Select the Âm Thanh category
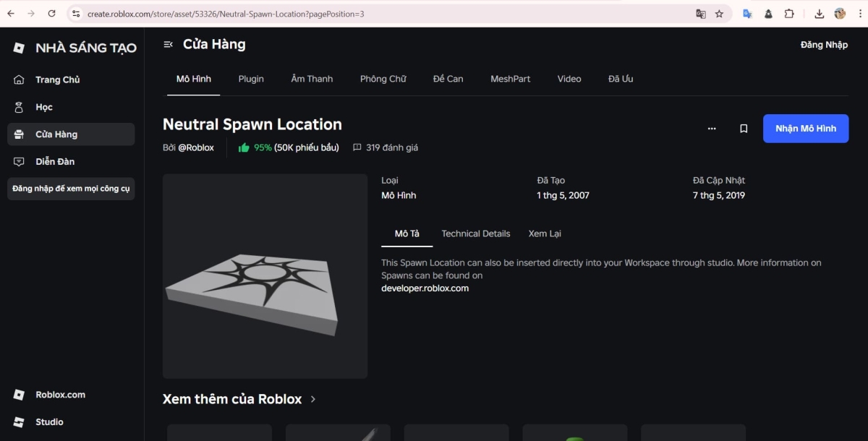 (x=312, y=79)
